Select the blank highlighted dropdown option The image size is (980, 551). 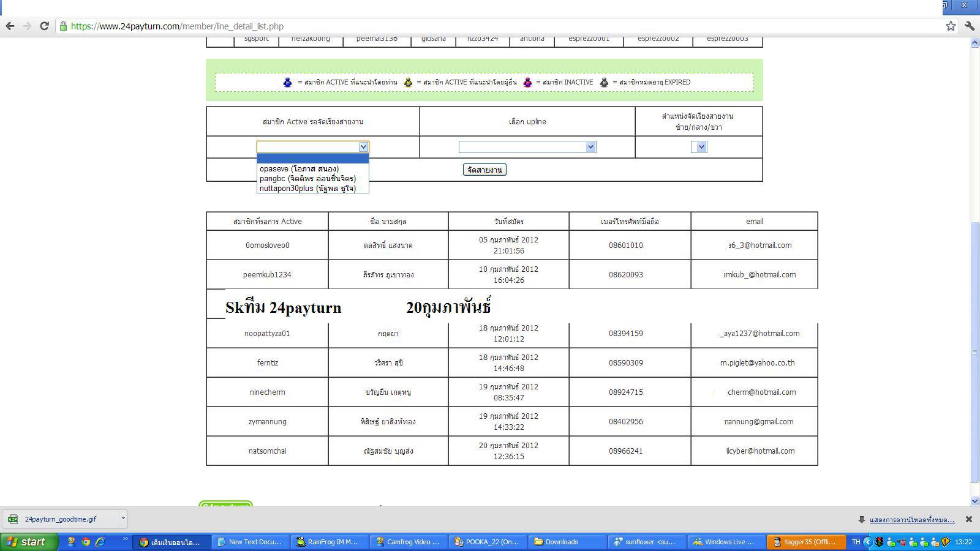(312, 159)
